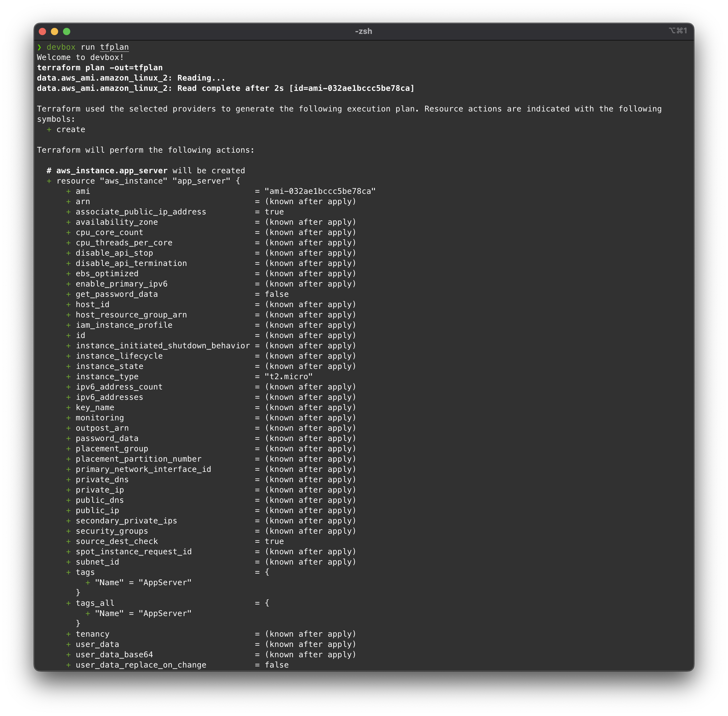Click the -zsh window title
This screenshot has height=716, width=728.
point(364,31)
